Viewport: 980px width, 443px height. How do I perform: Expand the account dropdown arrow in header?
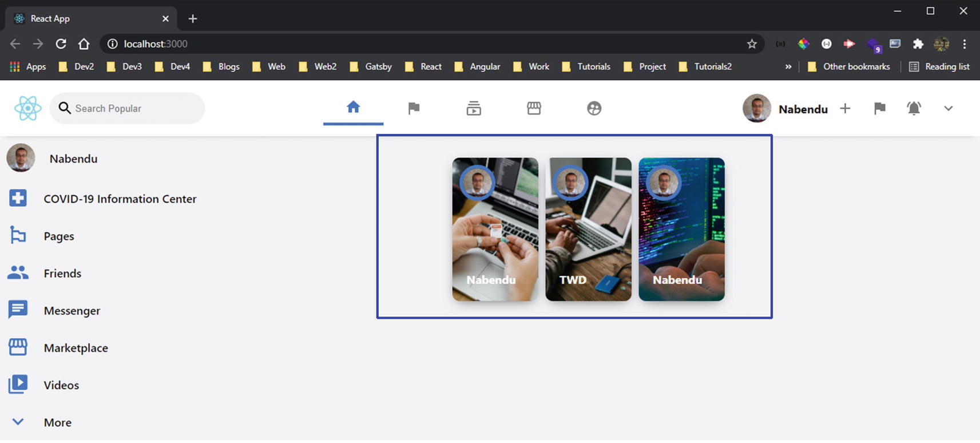(948, 108)
